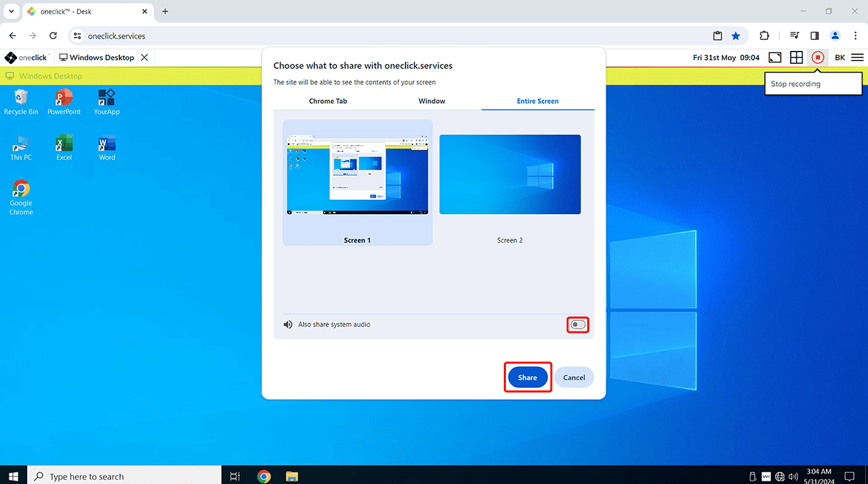Open the grid layout view icon
The height and width of the screenshot is (484, 868).
click(x=796, y=58)
